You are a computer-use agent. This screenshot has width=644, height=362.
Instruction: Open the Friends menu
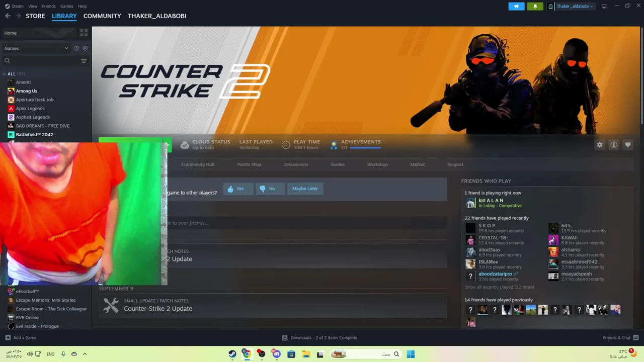(x=49, y=6)
